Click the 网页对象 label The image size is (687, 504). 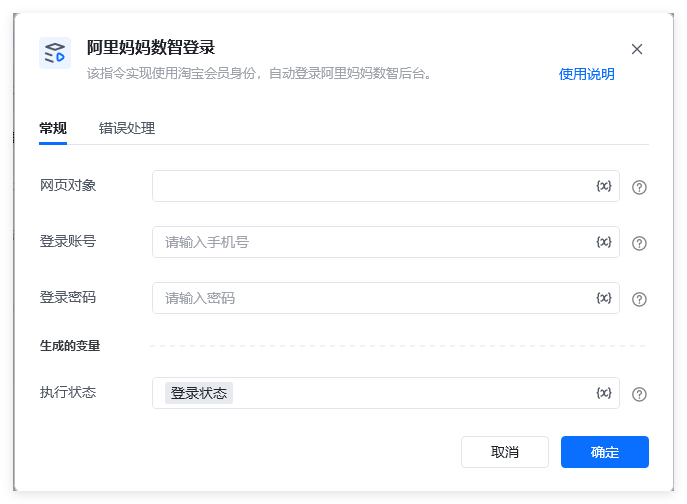(68, 185)
